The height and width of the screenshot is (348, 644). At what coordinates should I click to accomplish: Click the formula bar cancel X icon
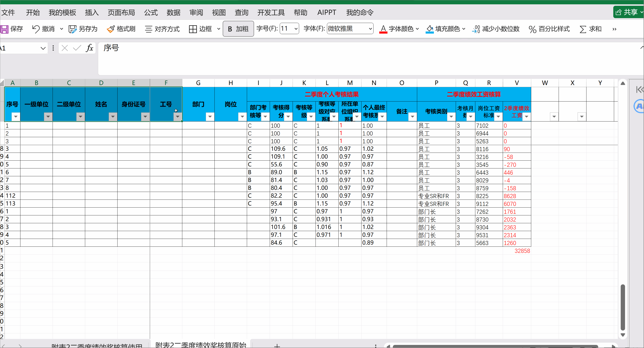click(65, 48)
